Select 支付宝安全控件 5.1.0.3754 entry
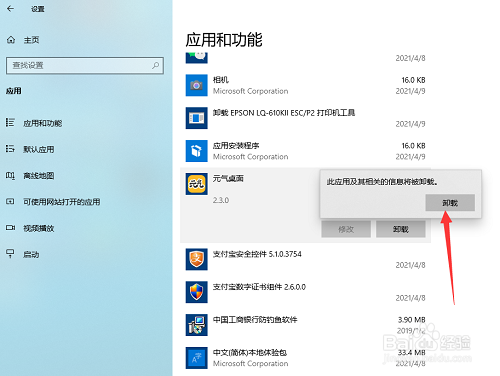Image resolution: width=500 pixels, height=376 pixels. 257,254
